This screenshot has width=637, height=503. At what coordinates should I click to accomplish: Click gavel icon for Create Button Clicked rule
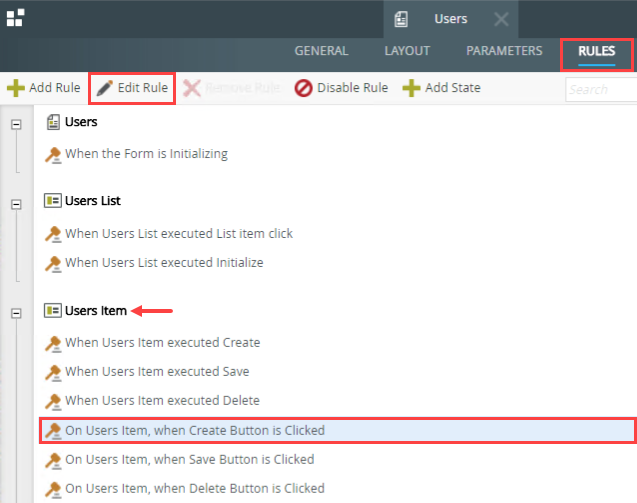tap(53, 431)
